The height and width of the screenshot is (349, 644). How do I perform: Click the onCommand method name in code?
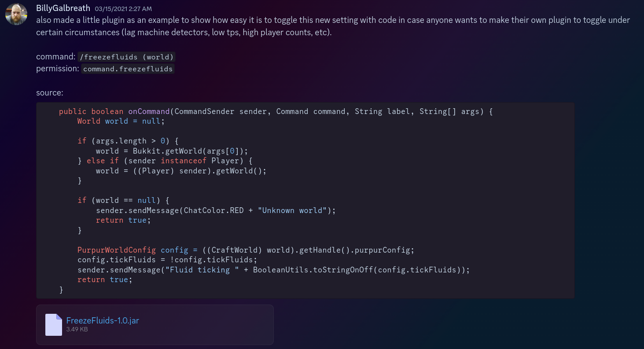149,111
